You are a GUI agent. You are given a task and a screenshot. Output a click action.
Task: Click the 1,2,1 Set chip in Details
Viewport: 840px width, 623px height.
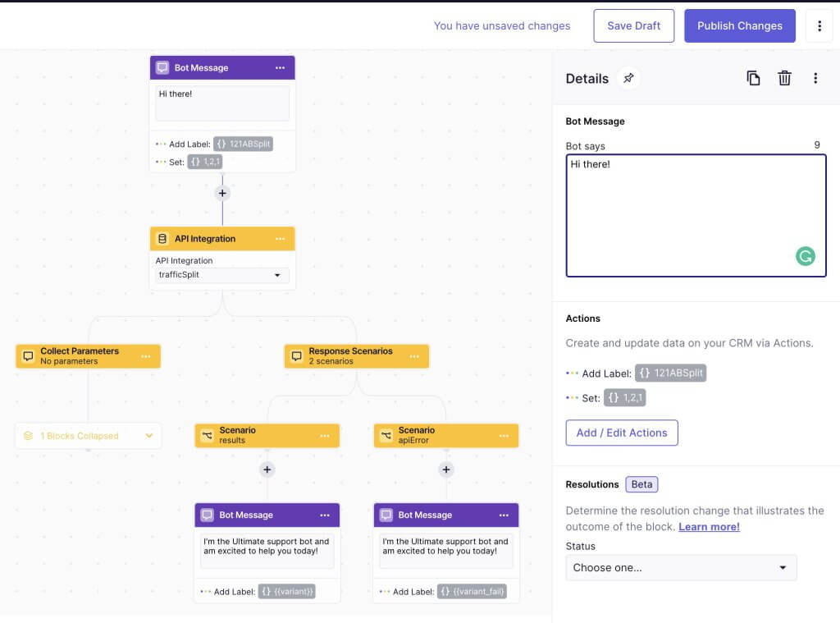[624, 398]
